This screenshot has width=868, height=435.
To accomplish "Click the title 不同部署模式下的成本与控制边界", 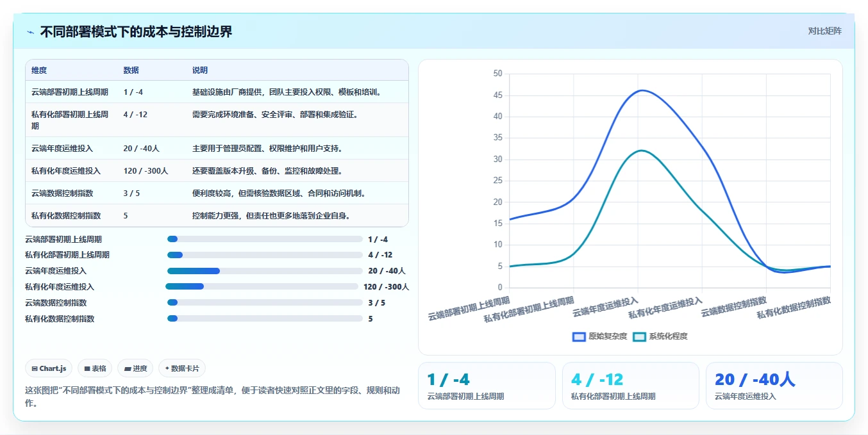I will click(137, 31).
